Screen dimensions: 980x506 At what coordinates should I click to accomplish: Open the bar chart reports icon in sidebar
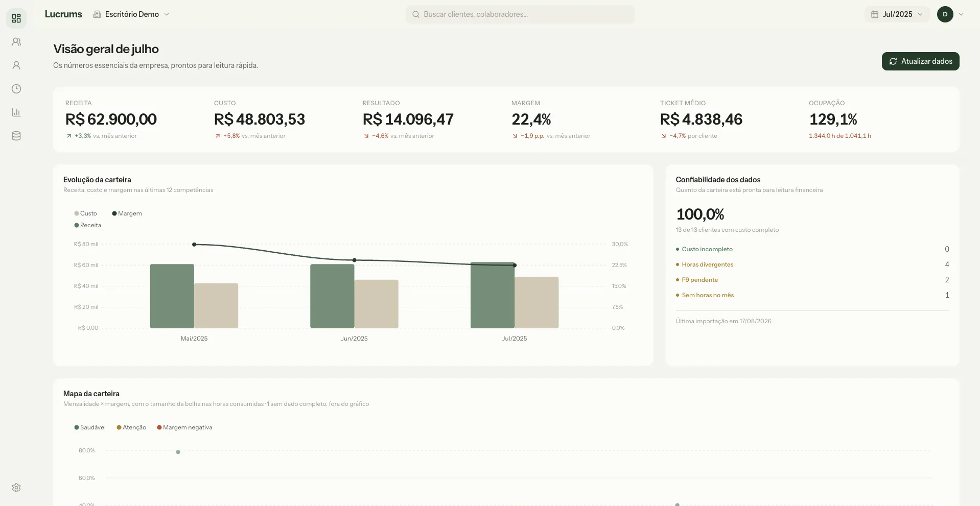[16, 112]
